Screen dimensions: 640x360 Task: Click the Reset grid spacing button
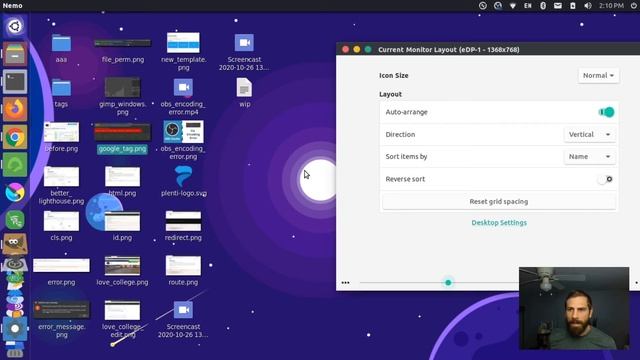499,202
